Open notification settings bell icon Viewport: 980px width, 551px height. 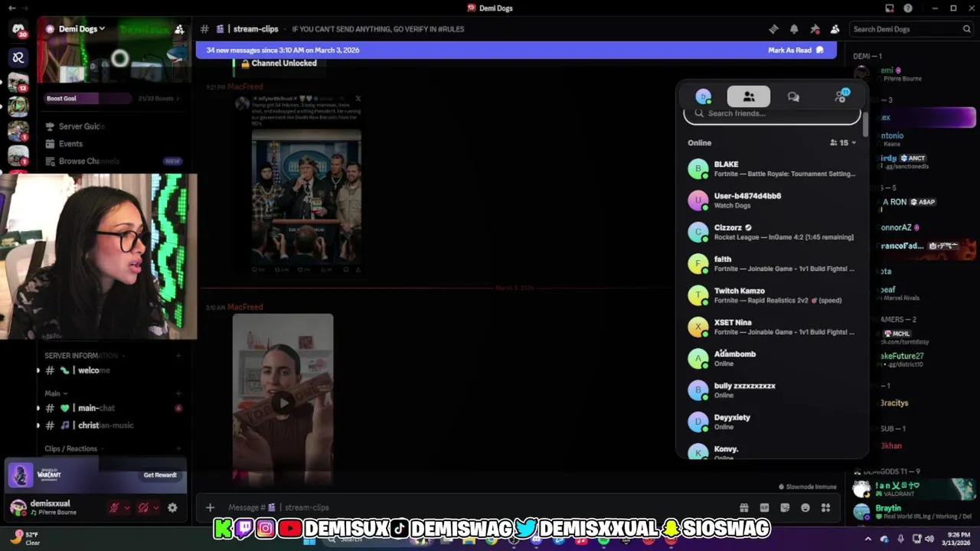click(794, 29)
